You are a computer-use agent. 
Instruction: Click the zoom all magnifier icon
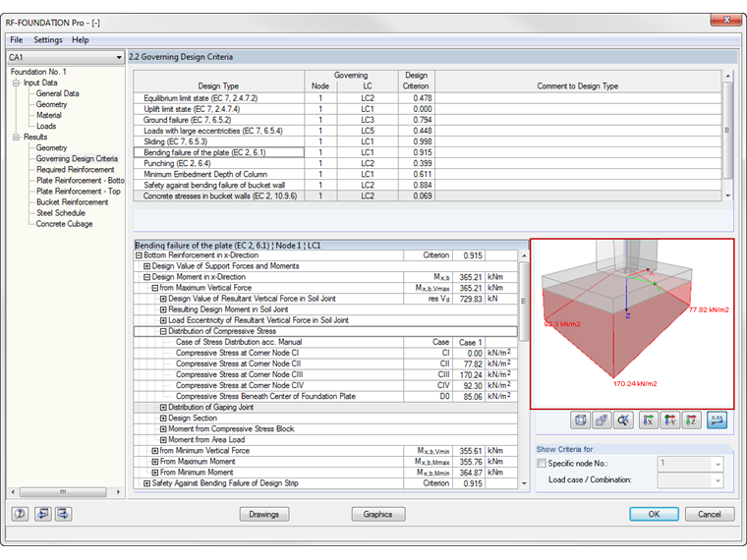click(623, 420)
